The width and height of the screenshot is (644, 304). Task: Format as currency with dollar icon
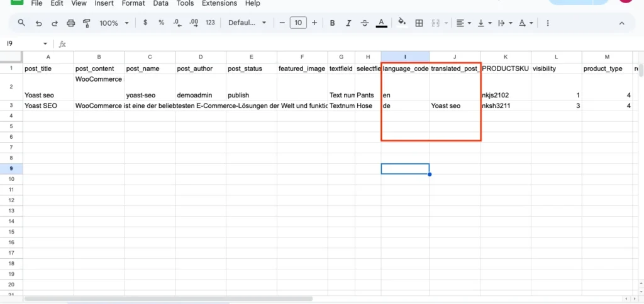(146, 23)
